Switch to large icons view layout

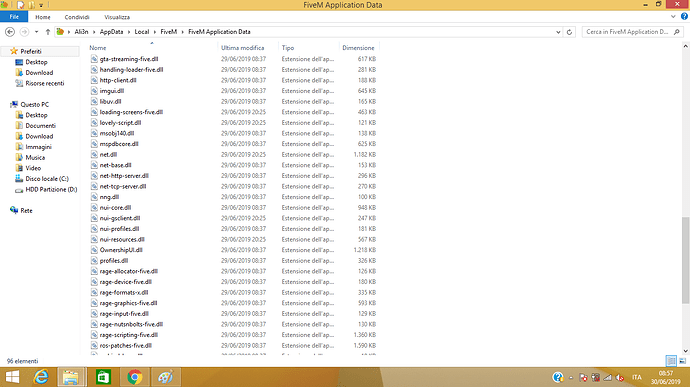coord(683,361)
